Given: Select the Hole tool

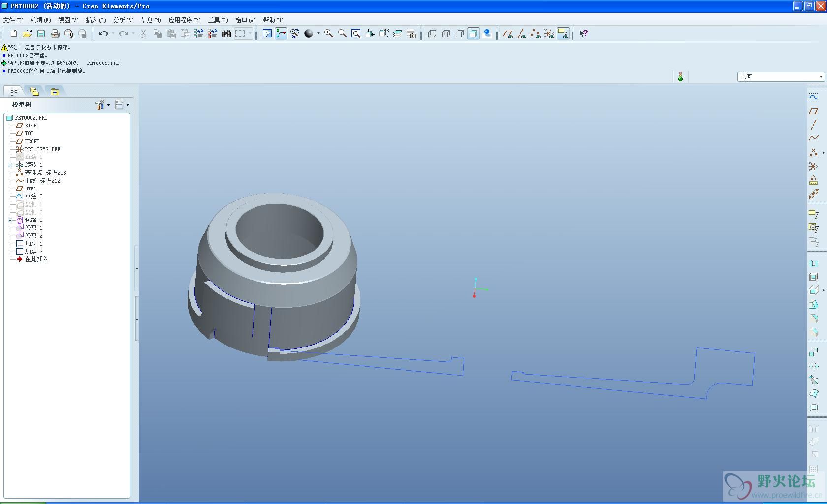Looking at the screenshot, I should point(813,263).
